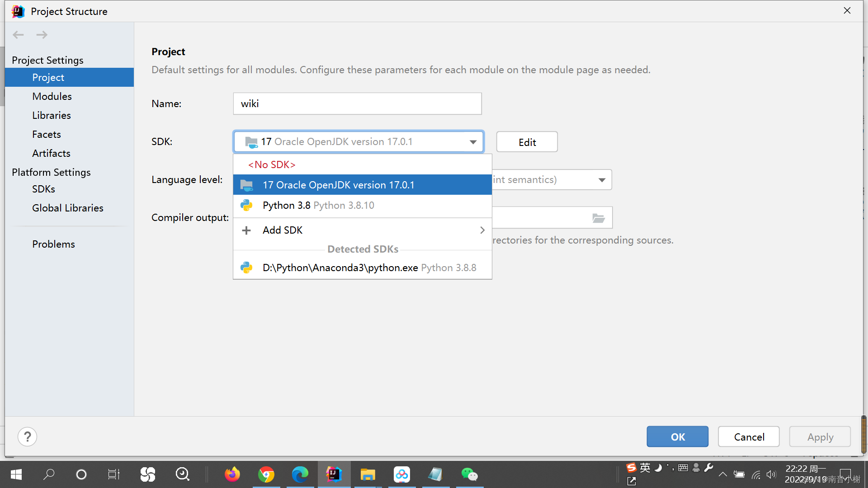Open File Explorer from the taskbar

[368, 474]
